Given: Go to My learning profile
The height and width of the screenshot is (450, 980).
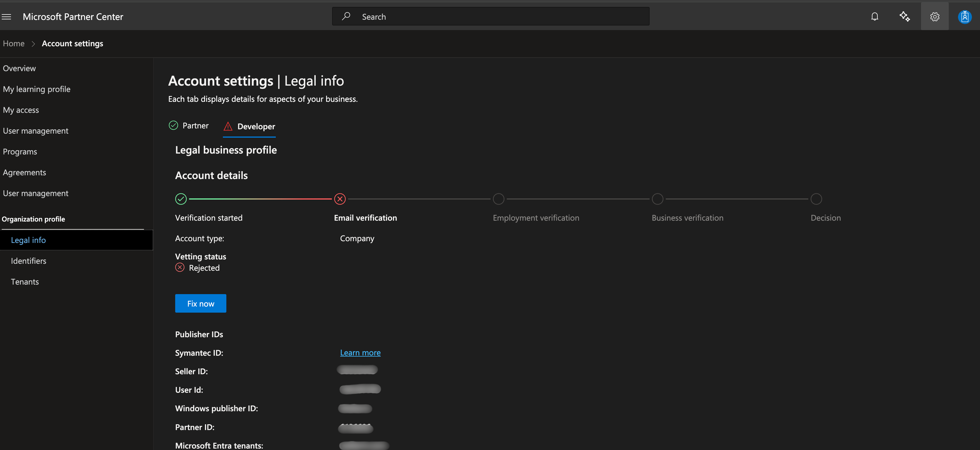Looking at the screenshot, I should point(36,89).
